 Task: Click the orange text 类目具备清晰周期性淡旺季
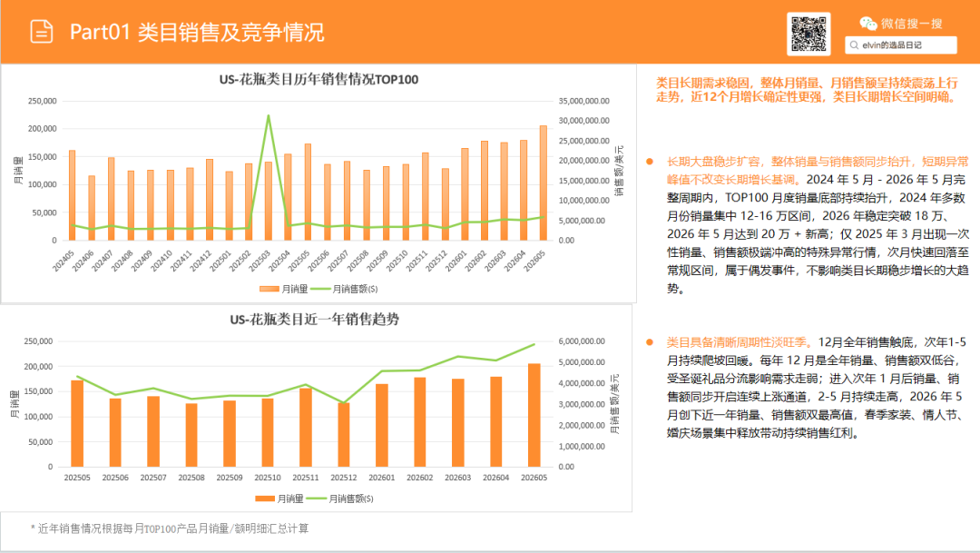coord(737,342)
